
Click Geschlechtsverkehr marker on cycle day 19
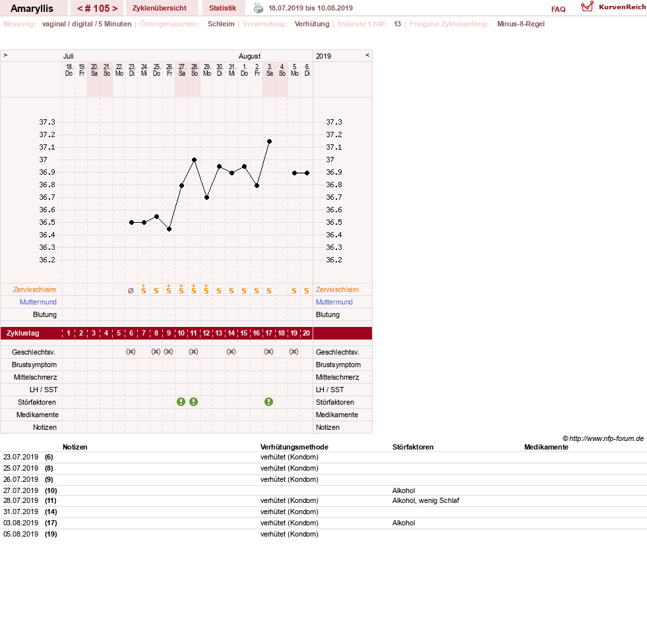click(293, 352)
